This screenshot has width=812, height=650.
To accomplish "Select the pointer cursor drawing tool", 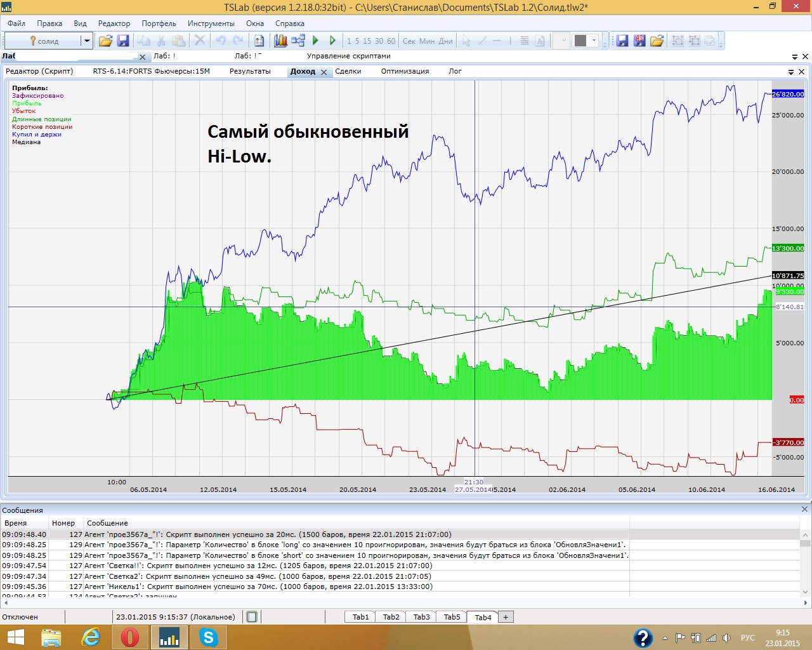I will pyautogui.click(x=466, y=41).
